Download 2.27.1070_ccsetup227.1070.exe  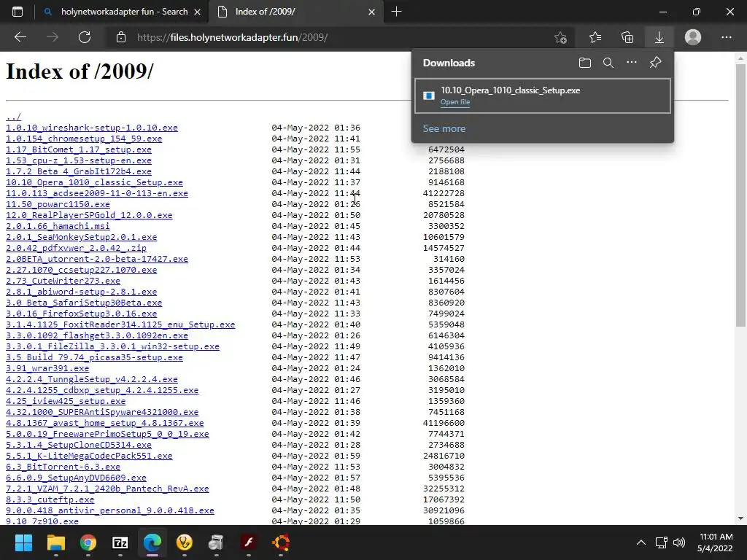coord(81,270)
